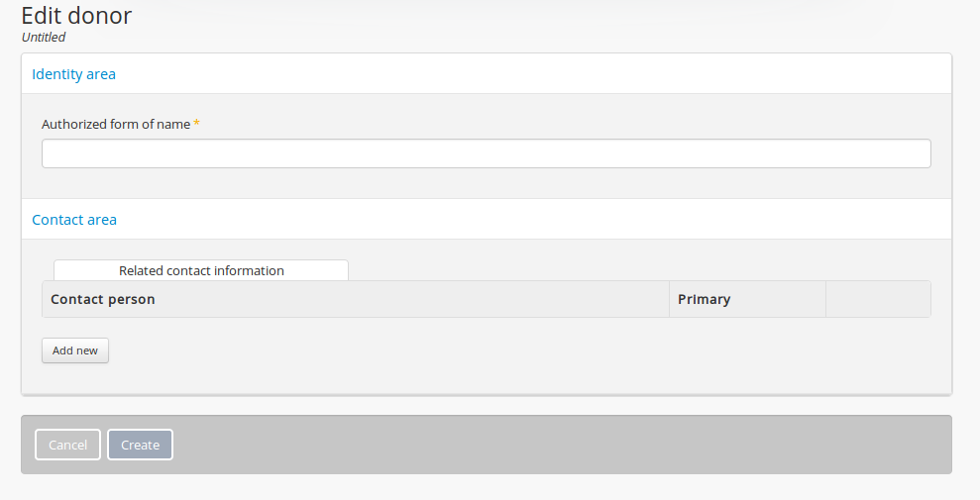Click the Untitled subtitle text
Screen dimensions: 980x500
coord(44,38)
